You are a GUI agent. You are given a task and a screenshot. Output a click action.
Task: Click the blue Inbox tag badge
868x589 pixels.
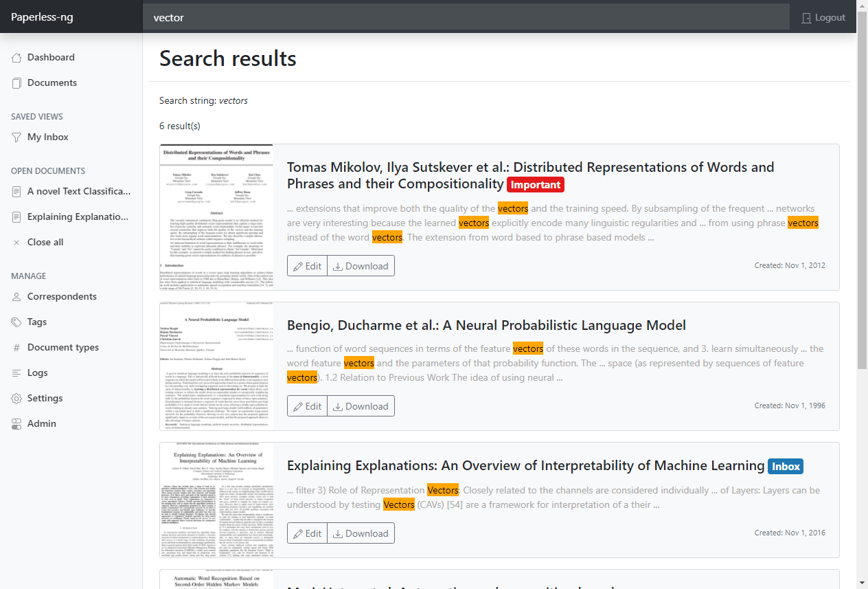(785, 467)
